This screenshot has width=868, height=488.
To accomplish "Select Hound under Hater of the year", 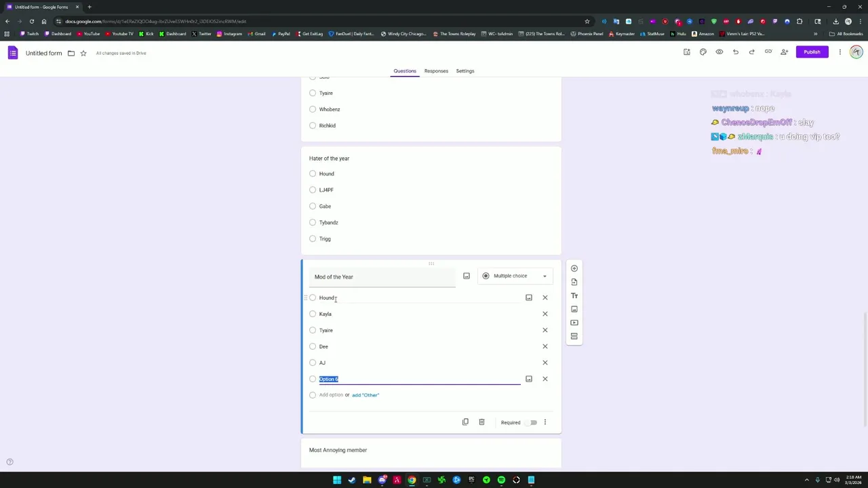I will pyautogui.click(x=313, y=174).
